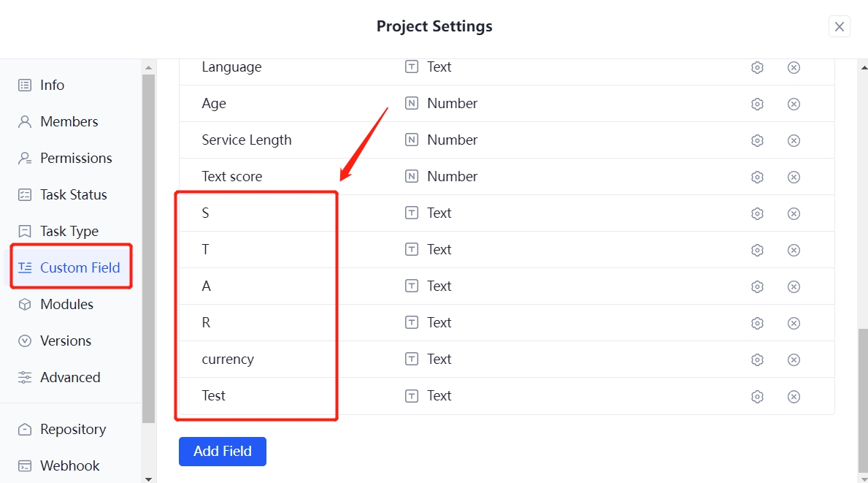Click the Add Field button
The image size is (868, 483).
point(222,451)
